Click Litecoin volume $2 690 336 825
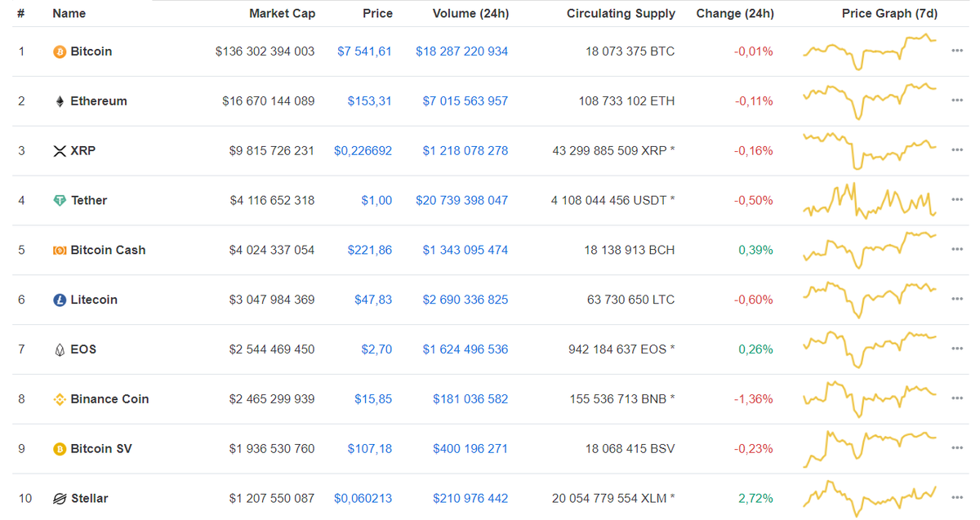 (465, 300)
